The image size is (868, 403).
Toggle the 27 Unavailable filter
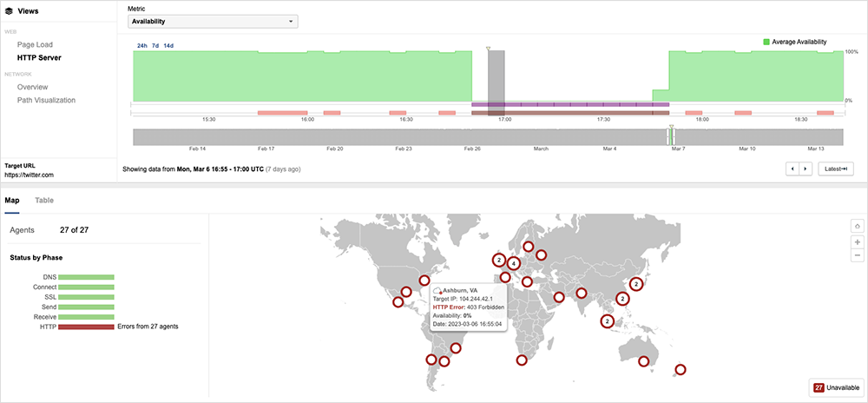[834, 388]
